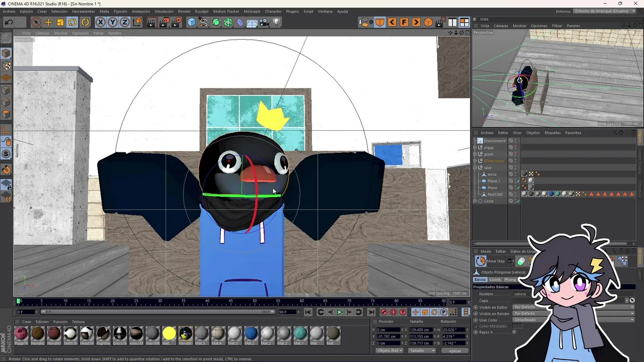Click the Undo arrow icon
The width and height of the screenshot is (644, 362).
(x=9, y=22)
